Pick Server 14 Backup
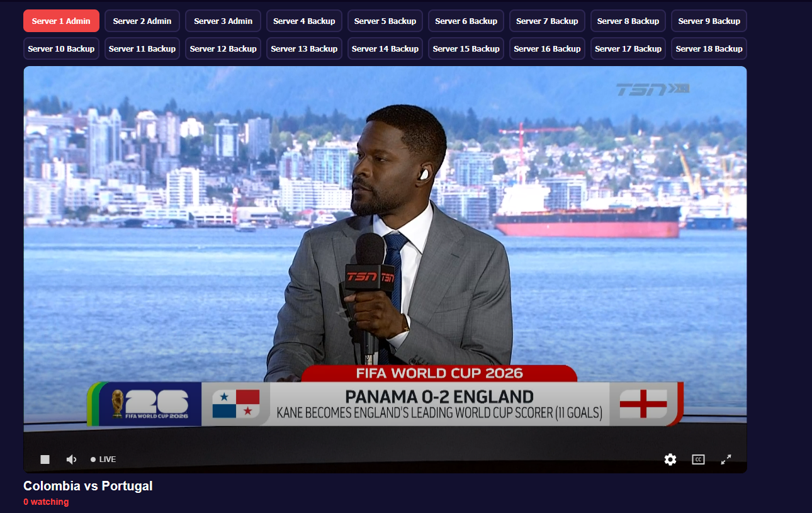The height and width of the screenshot is (513, 812). (385, 48)
